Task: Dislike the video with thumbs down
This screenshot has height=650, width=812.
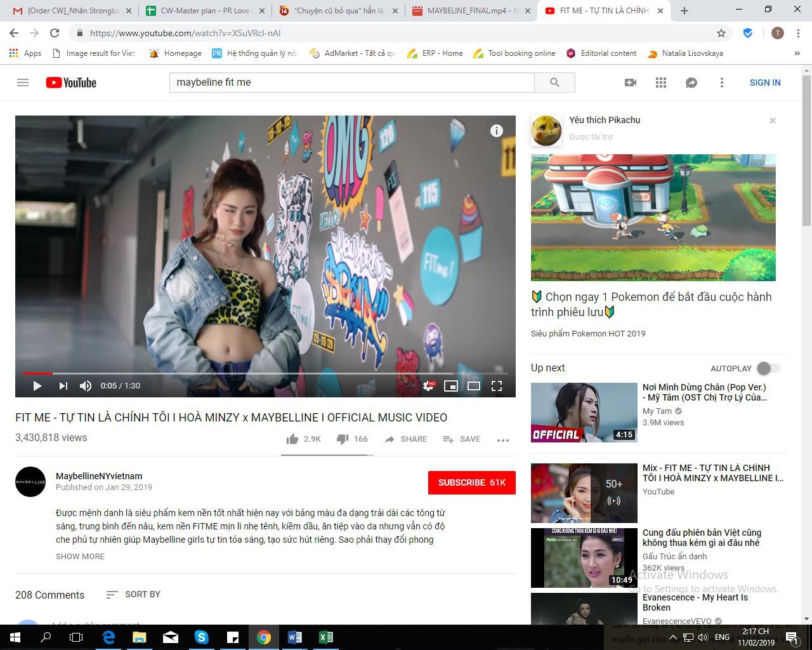Action: (x=352, y=439)
